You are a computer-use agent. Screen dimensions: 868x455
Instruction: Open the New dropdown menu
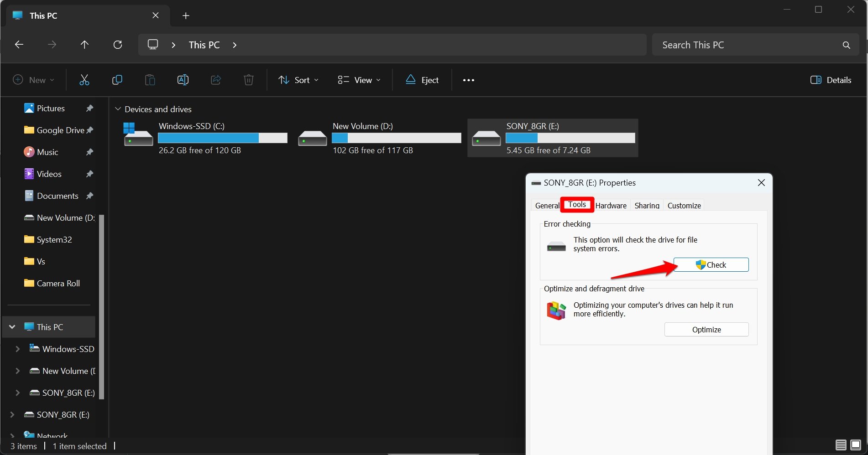pos(33,80)
